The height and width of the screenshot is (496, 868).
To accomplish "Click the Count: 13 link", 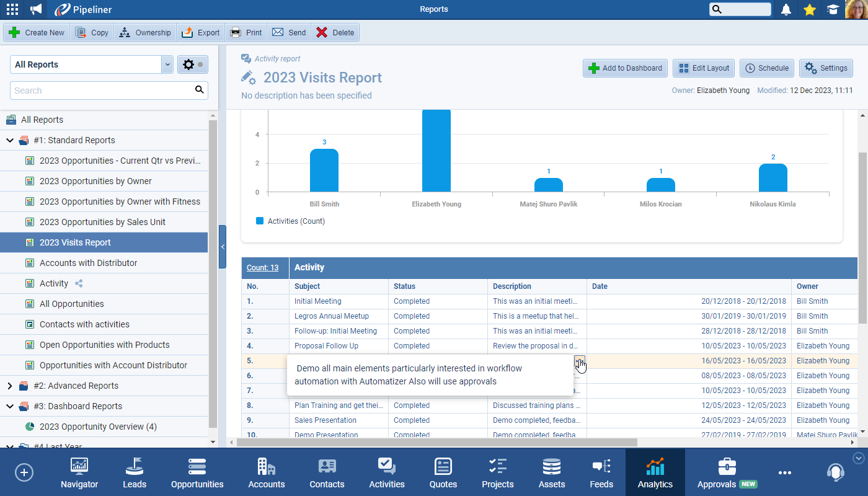I will click(262, 268).
